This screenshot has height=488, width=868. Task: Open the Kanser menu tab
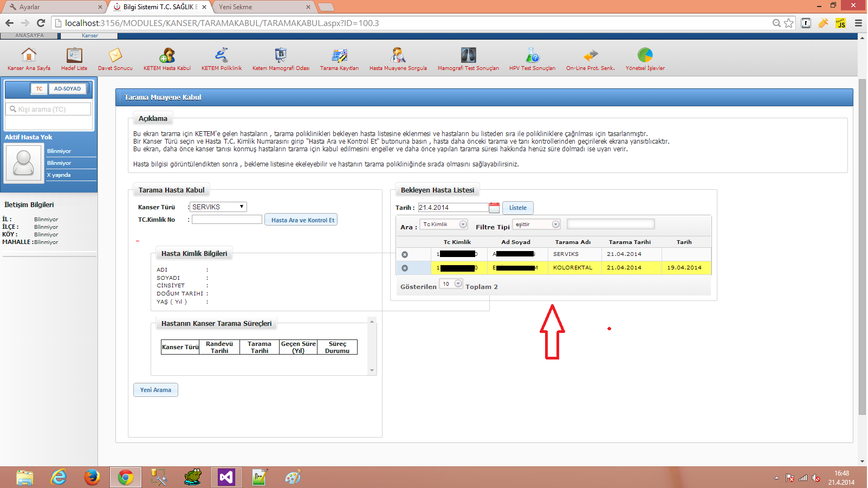tap(90, 36)
